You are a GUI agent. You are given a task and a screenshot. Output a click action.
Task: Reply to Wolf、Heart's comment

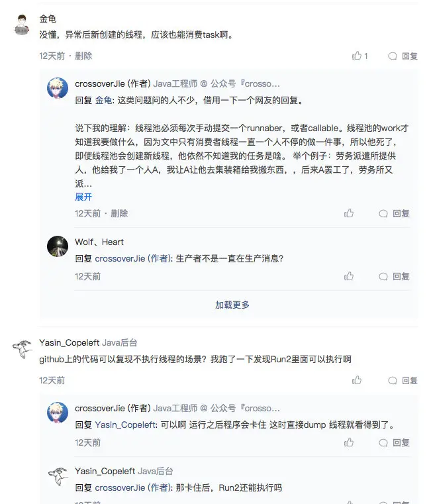(395, 276)
